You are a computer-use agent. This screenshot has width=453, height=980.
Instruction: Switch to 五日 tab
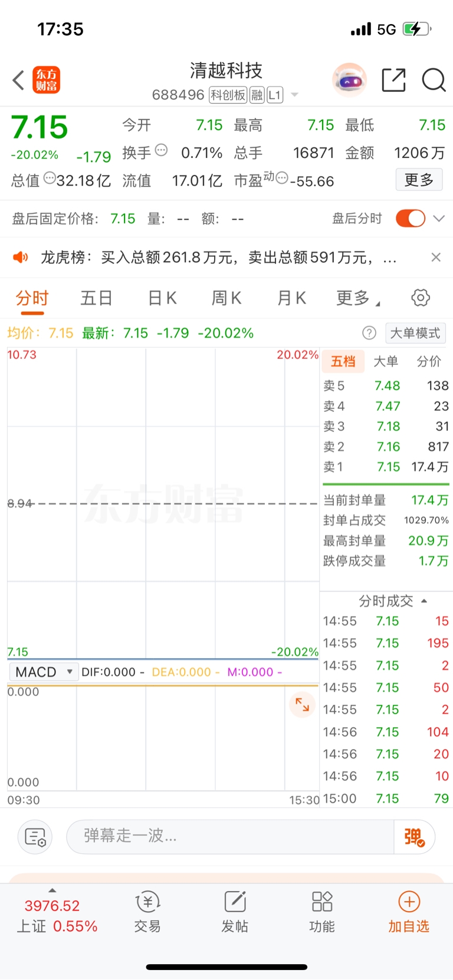(x=96, y=298)
